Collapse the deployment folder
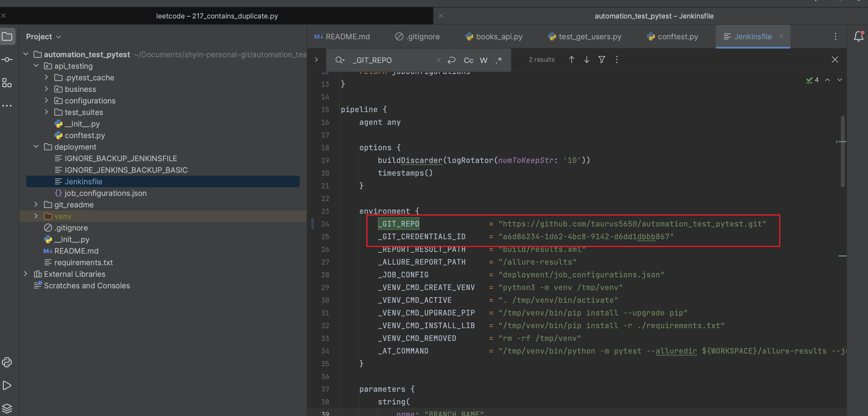 tap(36, 147)
